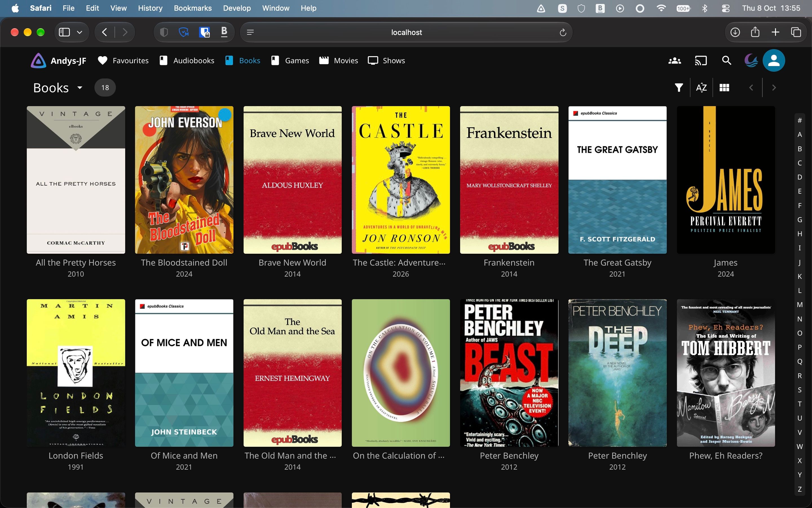Viewport: 812px width, 508px height.
Task: Click the Safari share icon
Action: [x=755, y=32]
